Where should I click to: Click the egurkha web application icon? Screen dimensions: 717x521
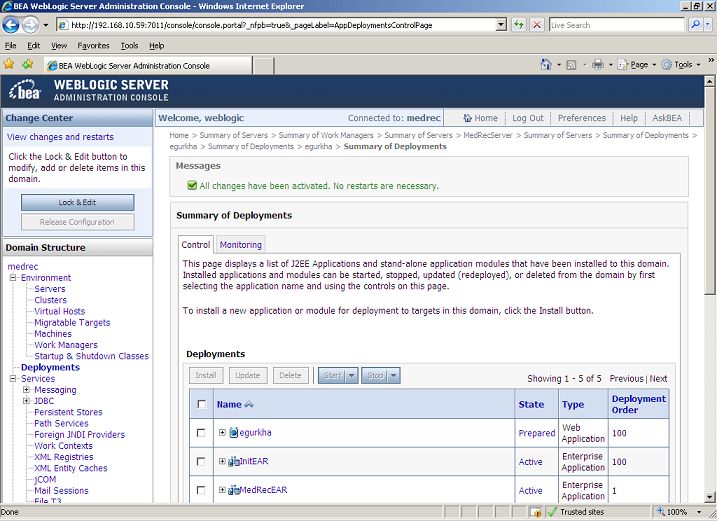234,432
